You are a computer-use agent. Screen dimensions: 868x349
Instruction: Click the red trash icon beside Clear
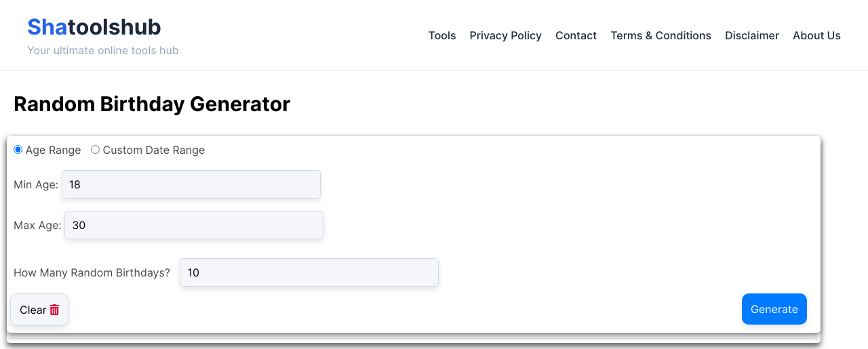tap(55, 310)
